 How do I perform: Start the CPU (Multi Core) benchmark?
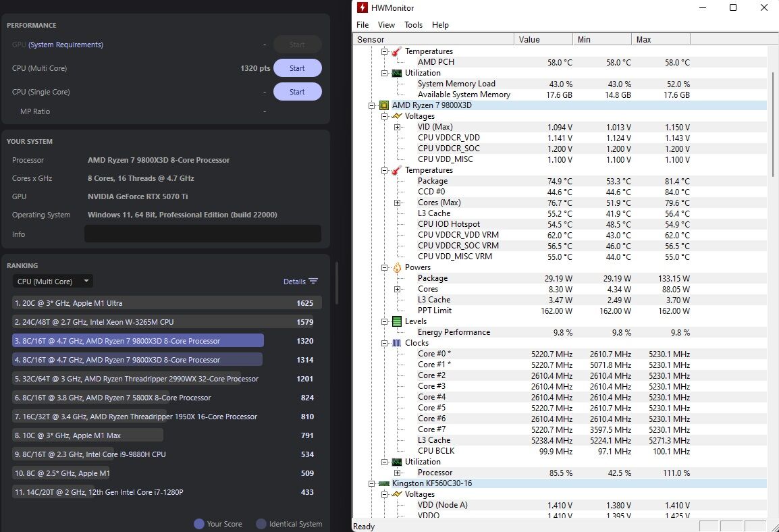[x=297, y=68]
